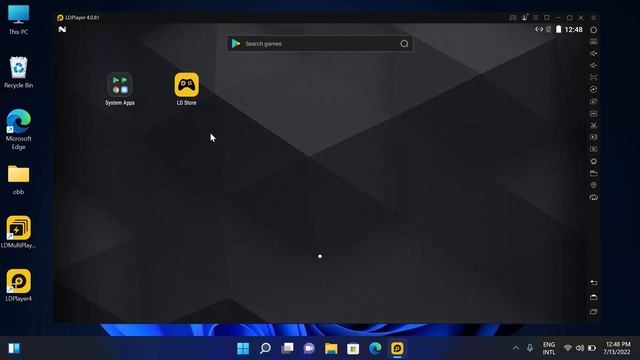The image size is (640, 360).
Task: Select the Recycle Bin desktop icon
Action: point(18,73)
